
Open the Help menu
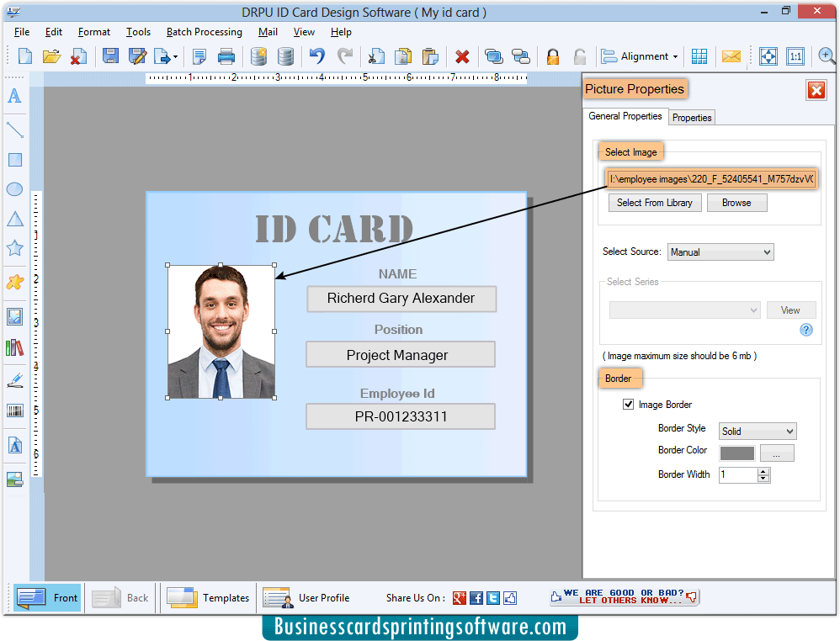tap(341, 32)
